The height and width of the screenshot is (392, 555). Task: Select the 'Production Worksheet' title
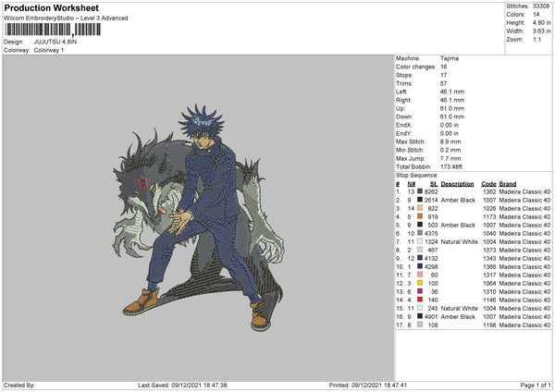point(51,7)
